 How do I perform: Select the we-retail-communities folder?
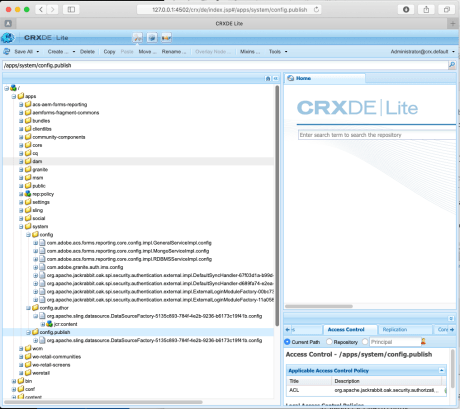point(57,356)
